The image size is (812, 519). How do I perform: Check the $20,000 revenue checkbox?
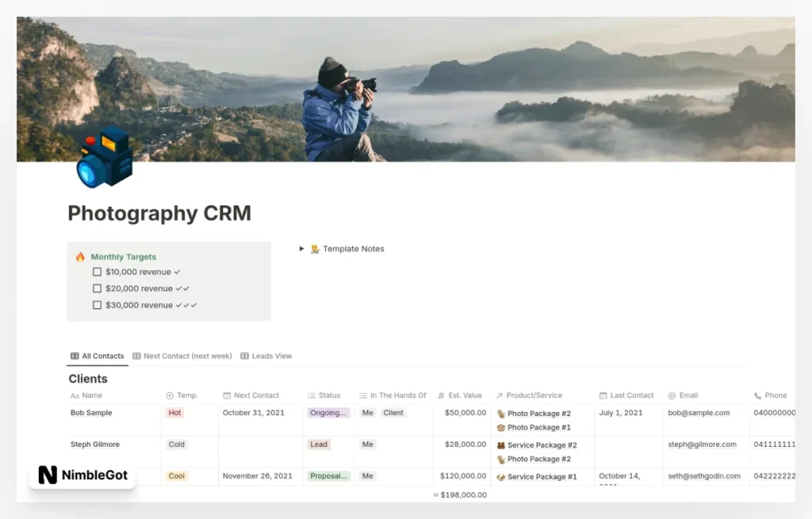coord(96,288)
